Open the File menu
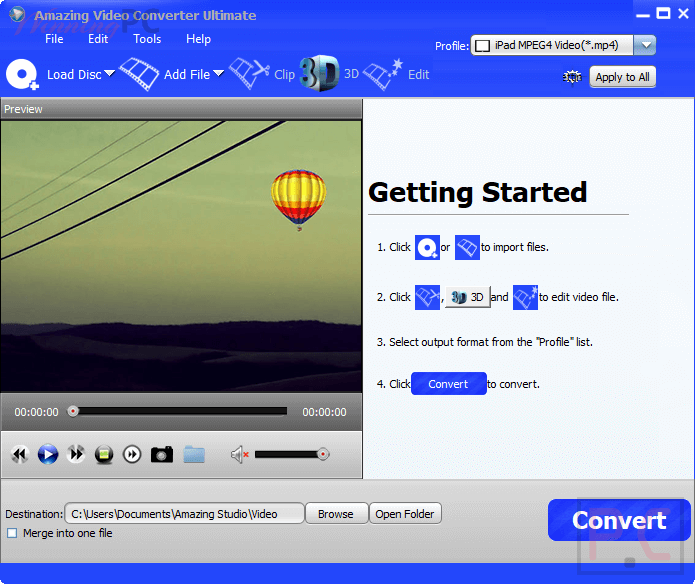Image resolution: width=695 pixels, height=584 pixels. pyautogui.click(x=54, y=39)
